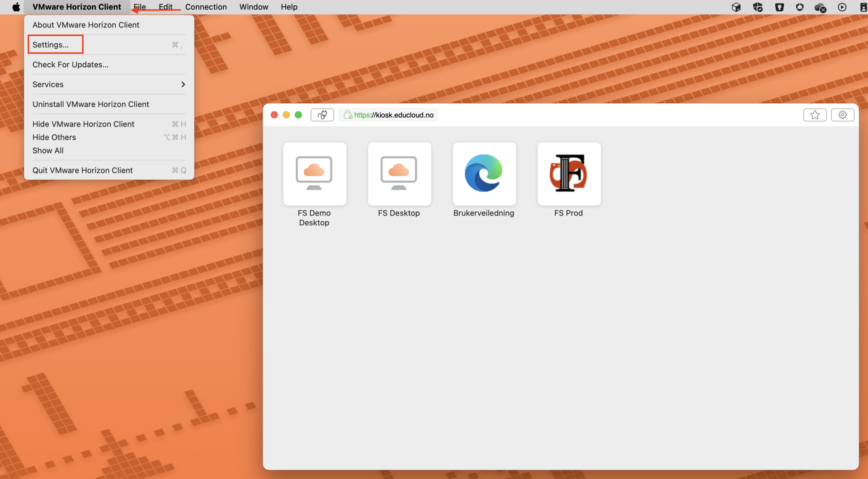Minimize the Horizon window with yellow button

[x=286, y=115]
